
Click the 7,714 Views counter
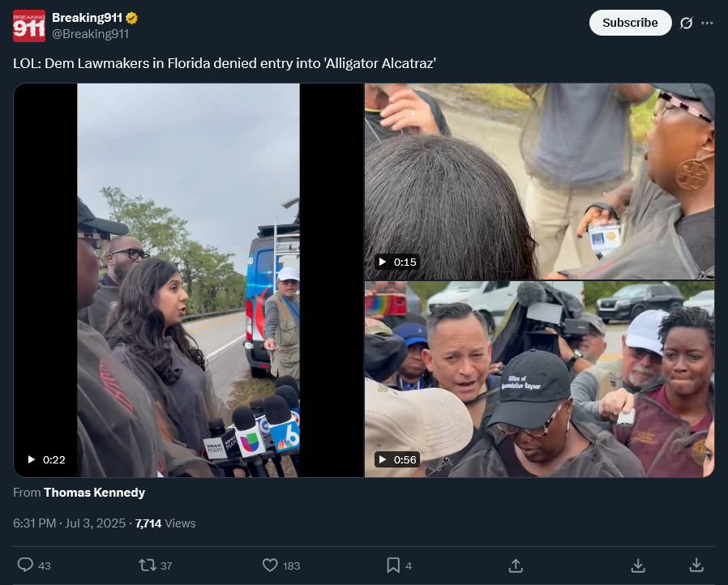(x=165, y=523)
